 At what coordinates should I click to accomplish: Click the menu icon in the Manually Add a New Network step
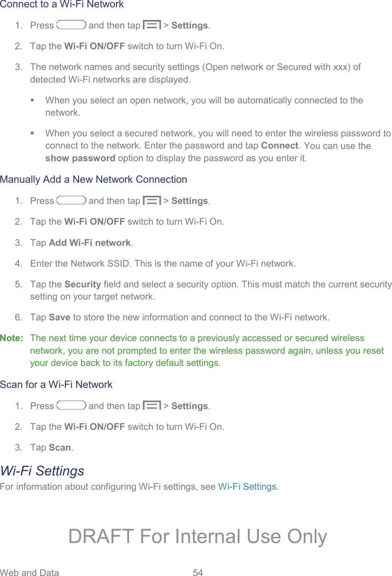click(x=152, y=201)
